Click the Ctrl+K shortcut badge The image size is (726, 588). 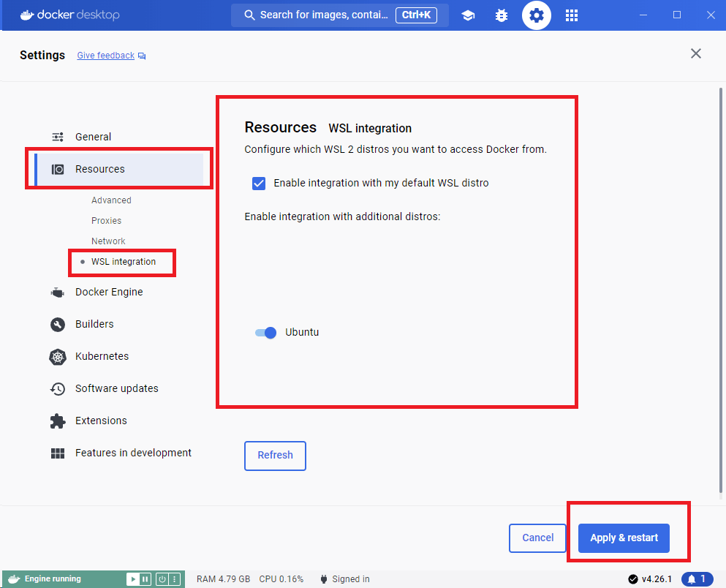(416, 15)
